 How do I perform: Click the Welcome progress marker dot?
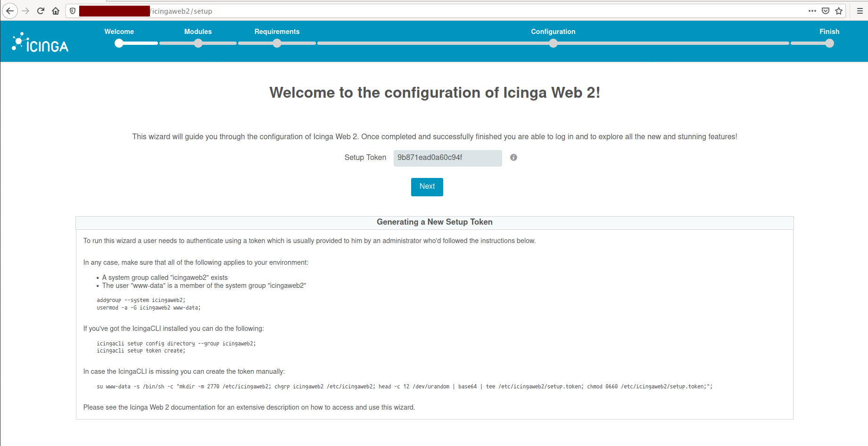(x=119, y=43)
